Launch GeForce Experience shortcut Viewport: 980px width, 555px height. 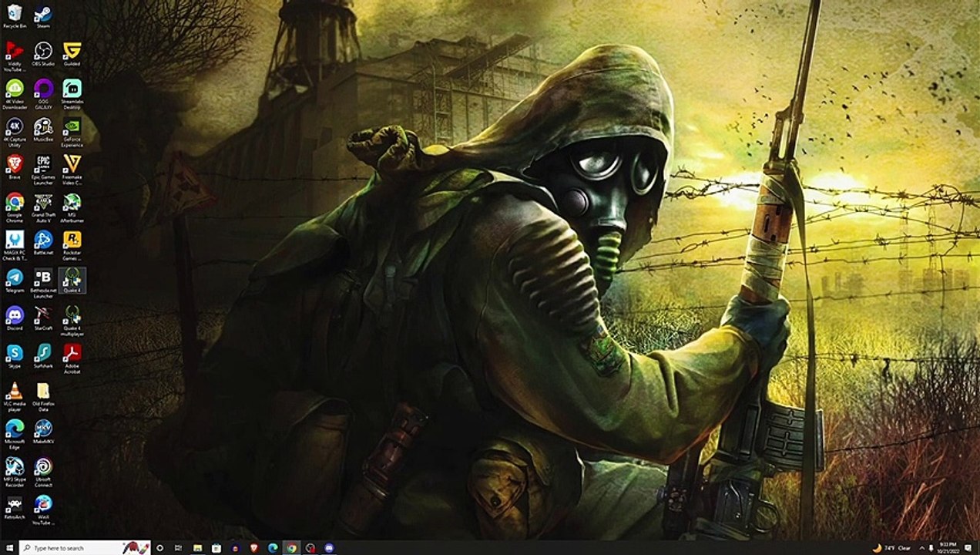[72, 131]
